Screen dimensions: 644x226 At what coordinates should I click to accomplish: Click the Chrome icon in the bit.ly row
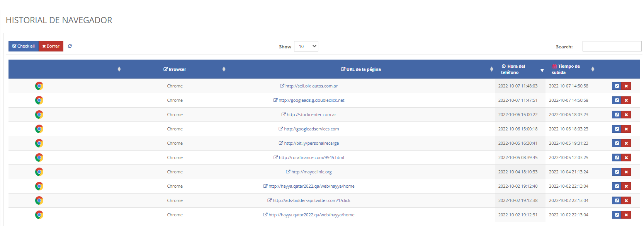pos(39,143)
